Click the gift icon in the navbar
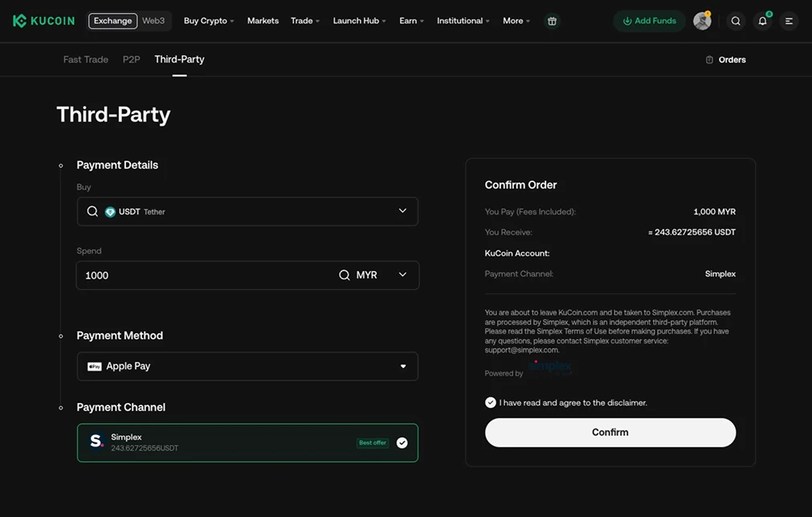This screenshot has height=517, width=812. click(552, 21)
